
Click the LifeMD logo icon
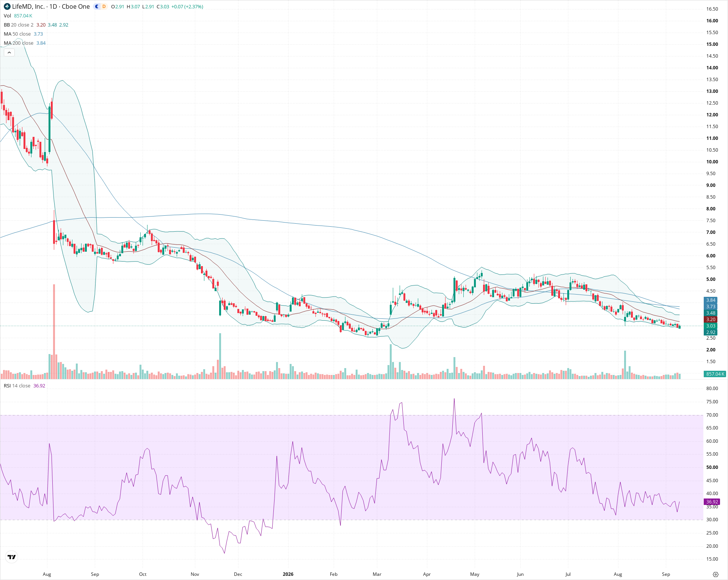click(x=7, y=6)
